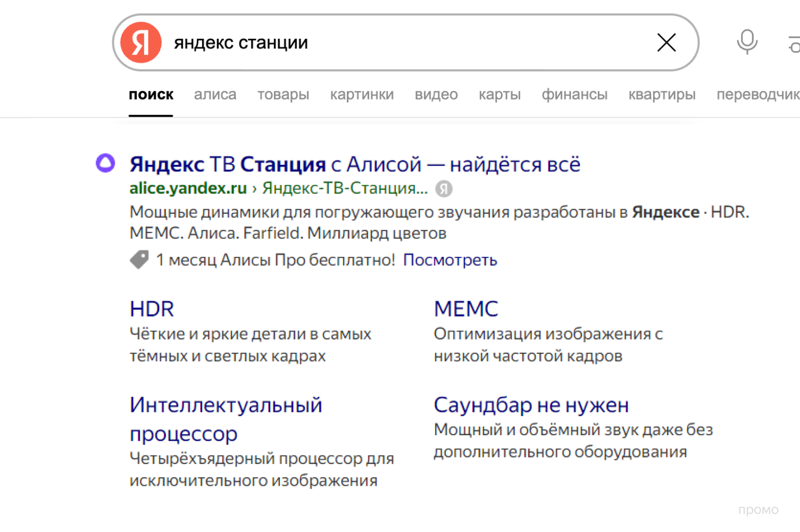Click the 'Посмотреть' promo link
The height and width of the screenshot is (532, 800).
(x=450, y=260)
